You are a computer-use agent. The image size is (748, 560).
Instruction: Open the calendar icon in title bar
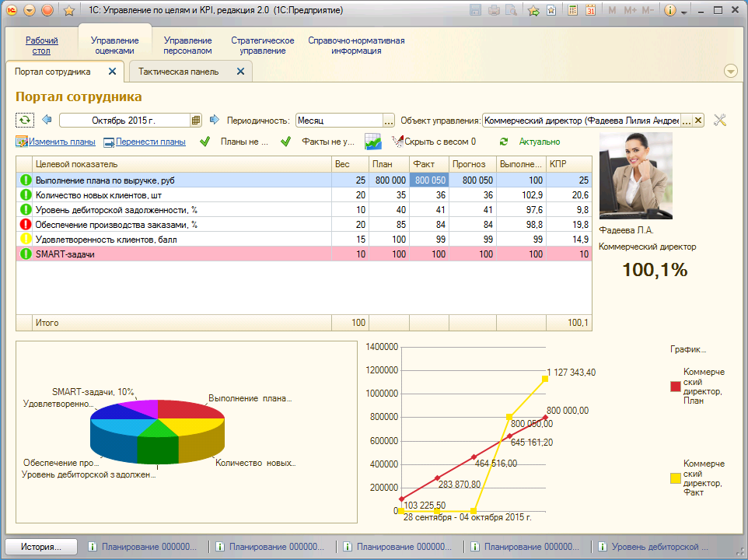pos(591,10)
